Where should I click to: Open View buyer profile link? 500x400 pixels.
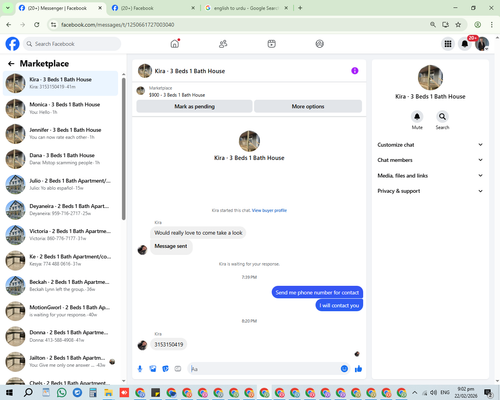pyautogui.click(x=269, y=210)
